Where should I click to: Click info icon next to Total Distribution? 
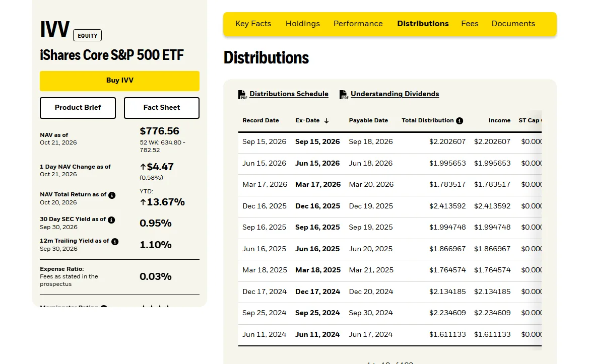[x=460, y=121]
